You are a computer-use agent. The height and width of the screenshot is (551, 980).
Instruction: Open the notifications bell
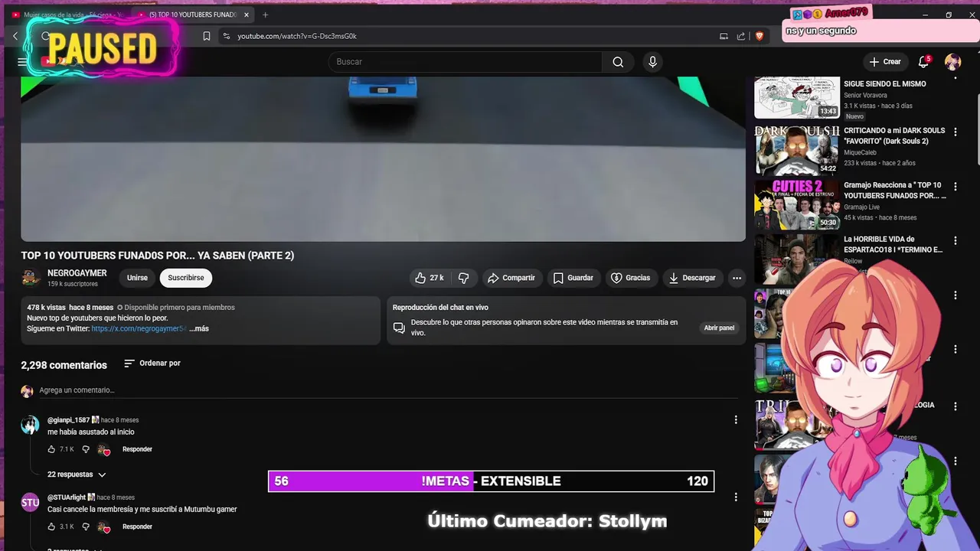point(923,62)
